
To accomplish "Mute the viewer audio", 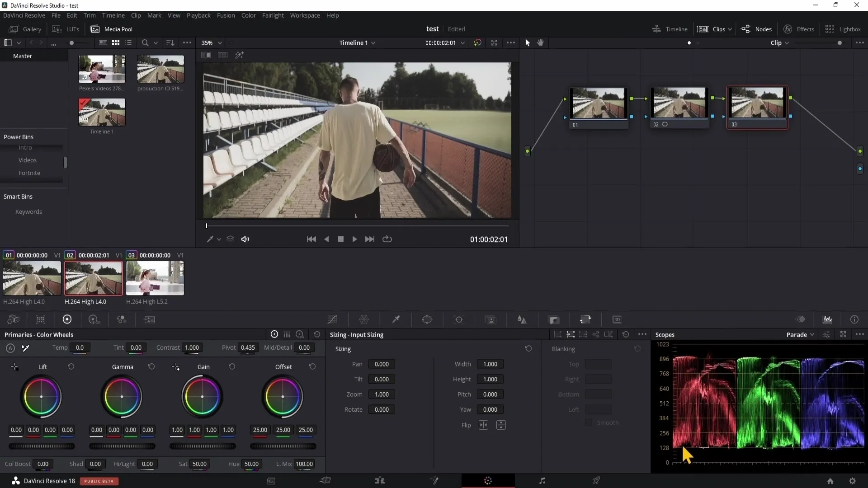I will (245, 239).
